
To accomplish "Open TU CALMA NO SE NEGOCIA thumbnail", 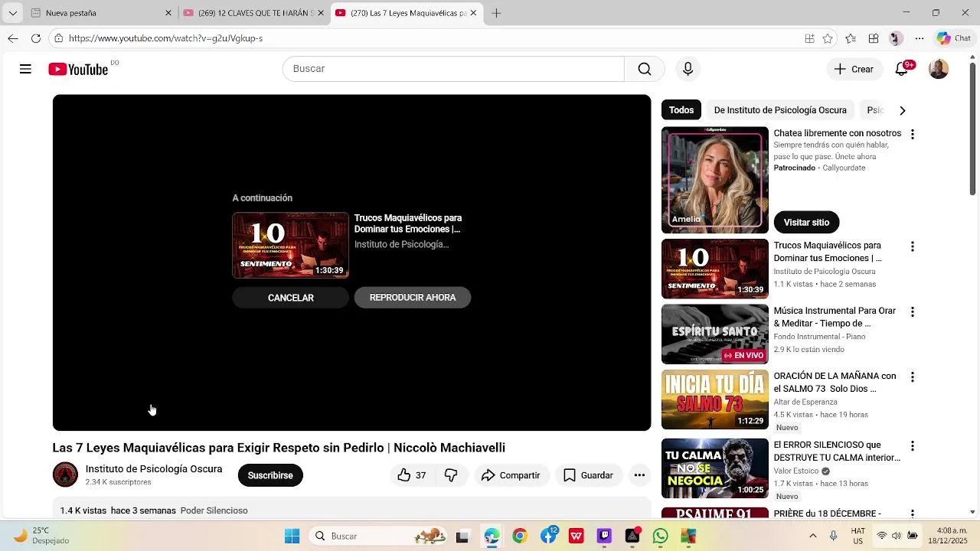I will point(714,468).
